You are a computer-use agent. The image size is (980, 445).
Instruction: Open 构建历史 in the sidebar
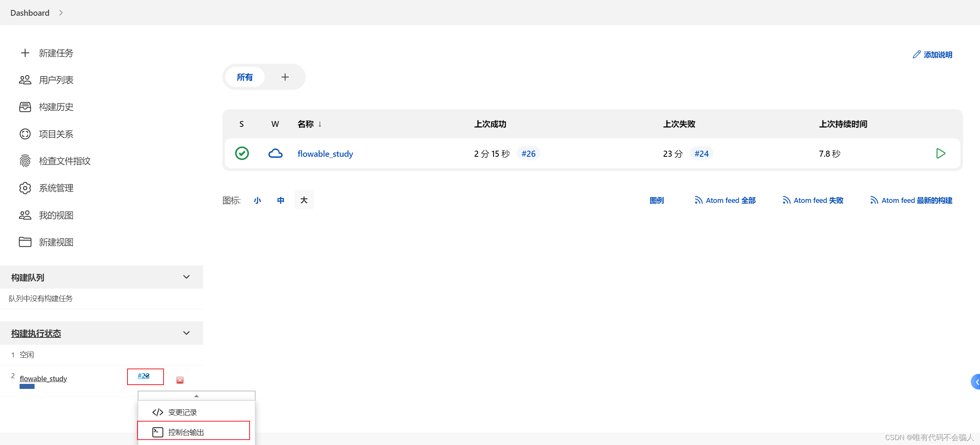[56, 107]
